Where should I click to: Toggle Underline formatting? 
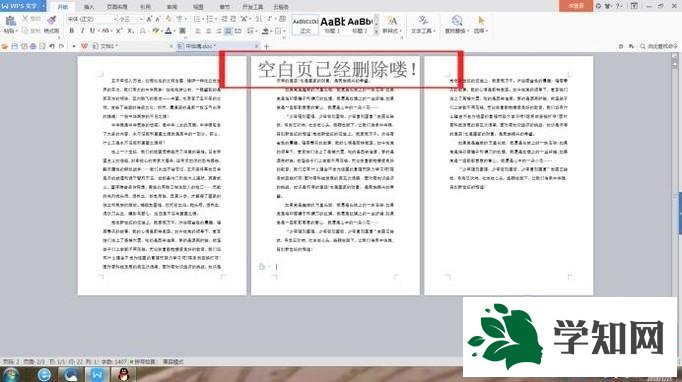(92, 31)
